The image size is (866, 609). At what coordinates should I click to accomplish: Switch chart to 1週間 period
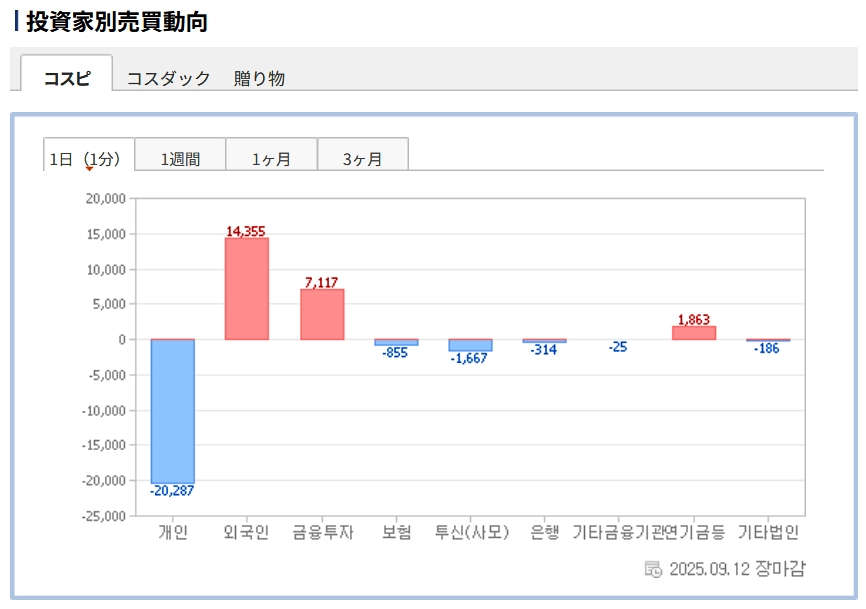point(180,157)
